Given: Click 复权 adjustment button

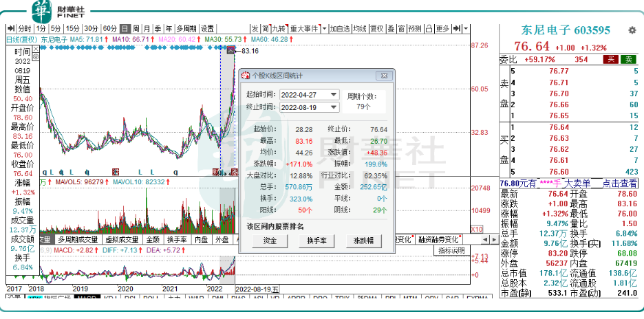Looking at the screenshot, I should click(x=376, y=29).
